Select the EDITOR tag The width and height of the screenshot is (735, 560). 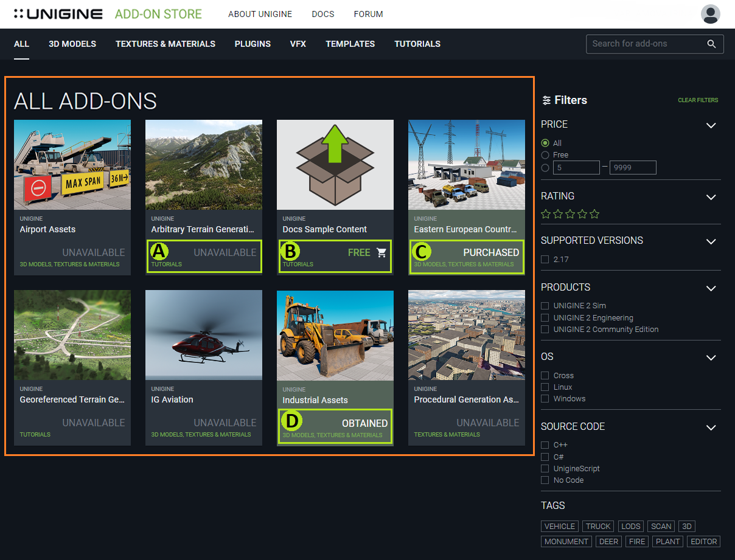point(704,541)
